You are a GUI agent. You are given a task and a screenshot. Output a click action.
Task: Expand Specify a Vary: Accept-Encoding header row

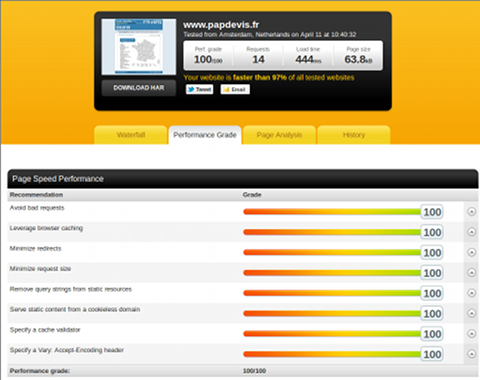[471, 354]
